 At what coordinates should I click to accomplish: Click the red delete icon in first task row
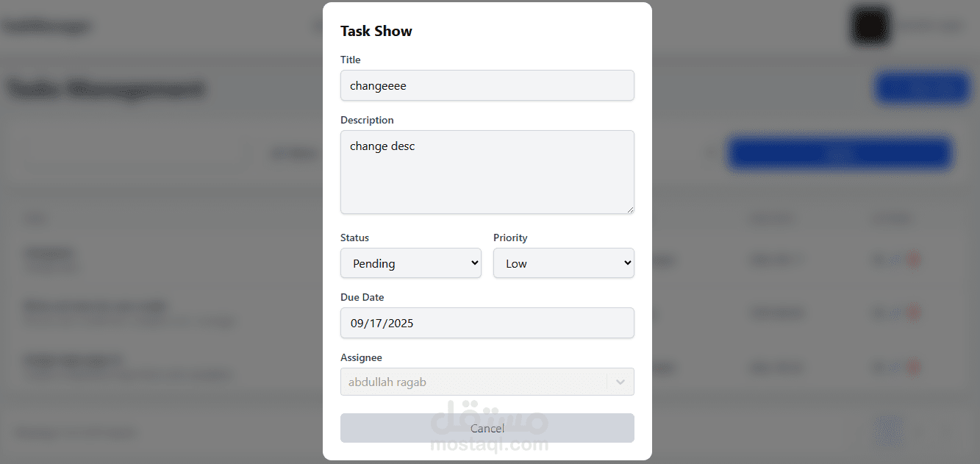(914, 260)
